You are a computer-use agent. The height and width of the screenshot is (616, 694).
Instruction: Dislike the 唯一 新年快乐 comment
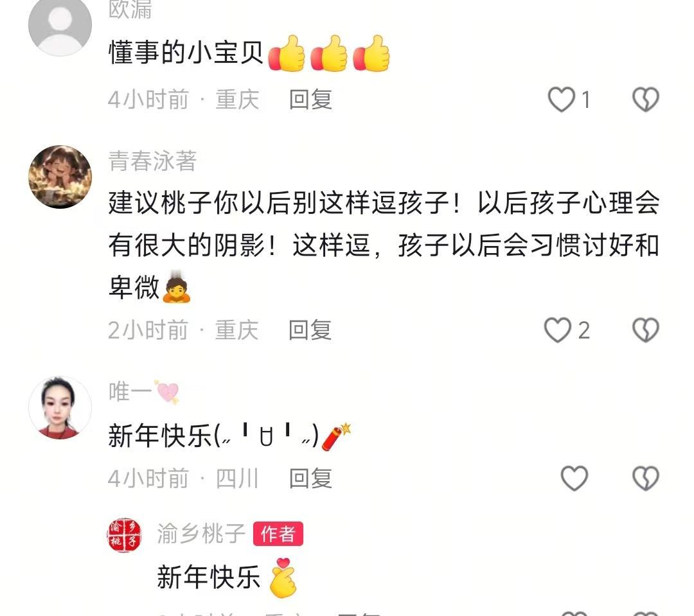[x=645, y=479]
